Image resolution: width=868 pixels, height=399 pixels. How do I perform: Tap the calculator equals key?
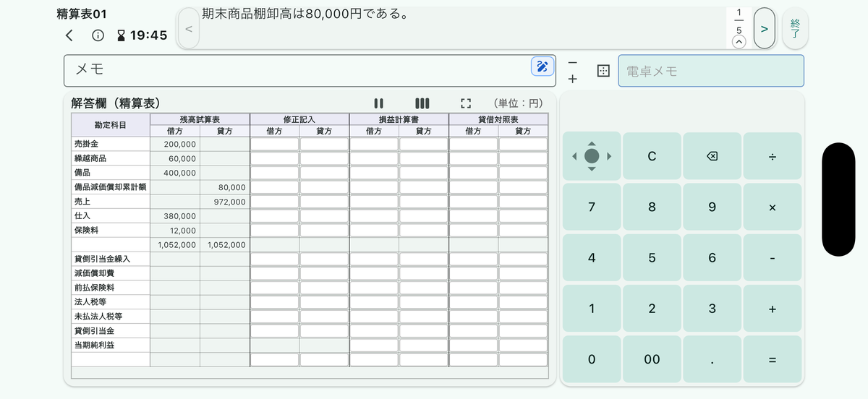773,359
